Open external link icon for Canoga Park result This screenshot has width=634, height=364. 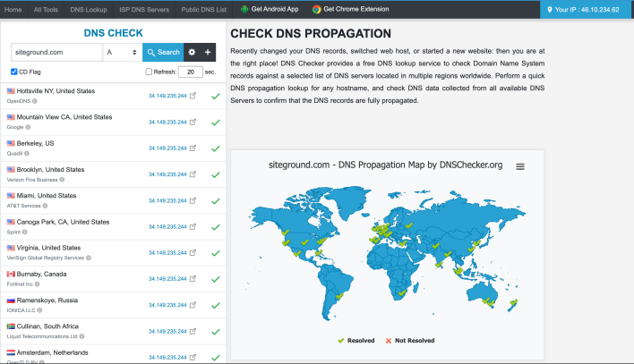tap(193, 226)
